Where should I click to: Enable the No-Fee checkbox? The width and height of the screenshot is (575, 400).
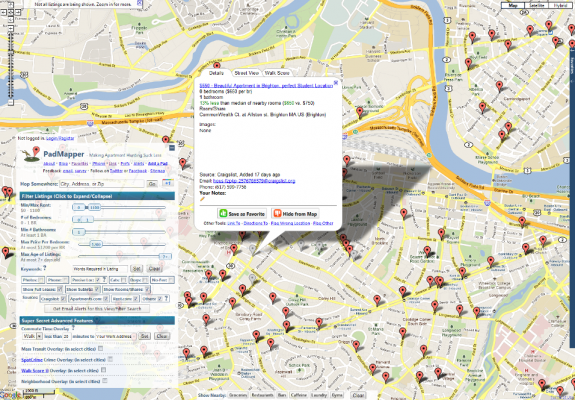coord(170,280)
